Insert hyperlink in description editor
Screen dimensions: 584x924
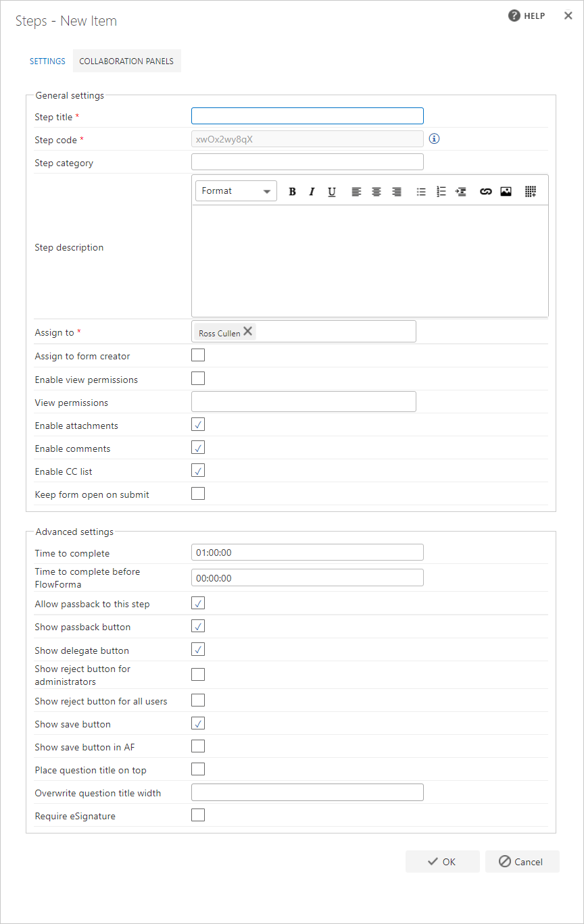[485, 191]
